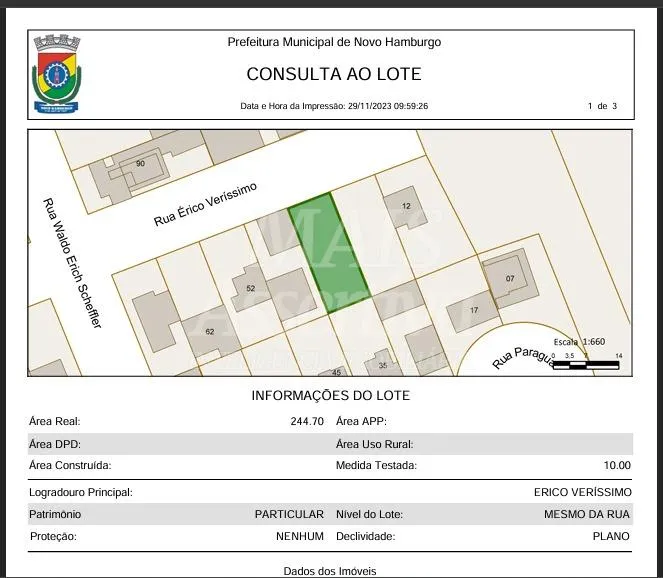Click the 'Logradouro Principal:' label
The height and width of the screenshot is (578, 663).
tap(81, 493)
